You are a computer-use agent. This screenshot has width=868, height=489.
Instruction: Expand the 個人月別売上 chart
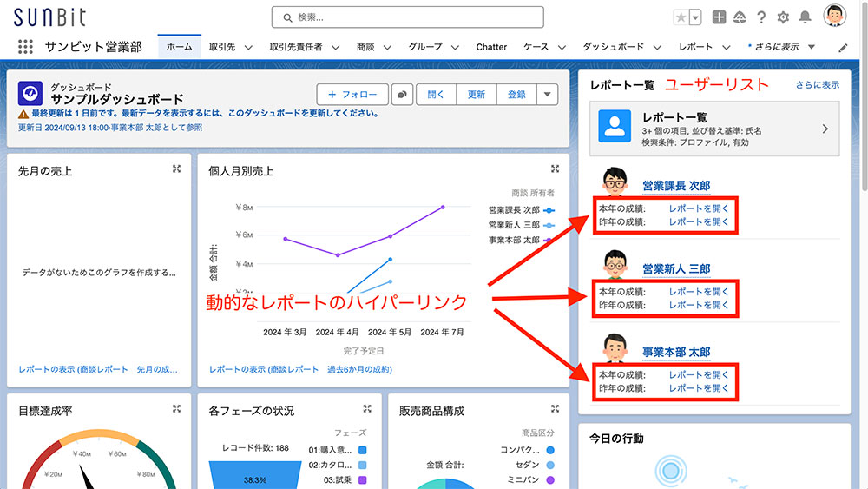[x=556, y=169]
